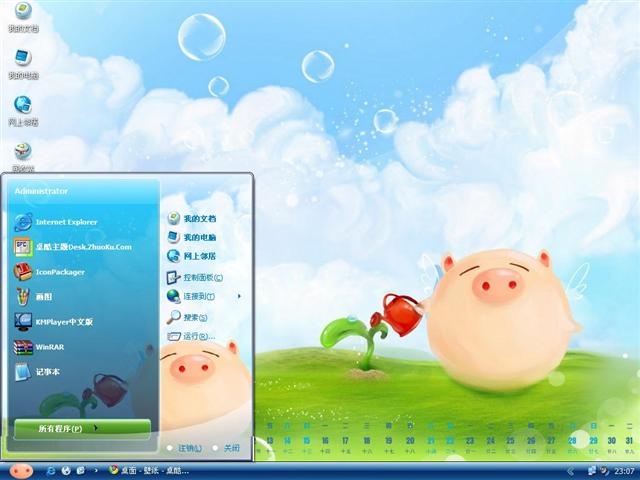Select the Internet Explorer menu label
Screen dimensions: 640x480
(67, 222)
